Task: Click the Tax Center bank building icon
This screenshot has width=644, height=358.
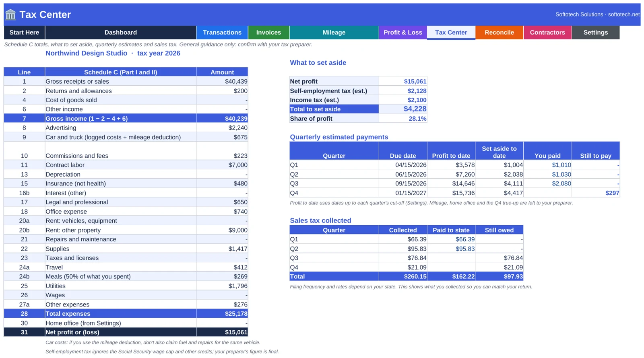Action: [x=10, y=15]
